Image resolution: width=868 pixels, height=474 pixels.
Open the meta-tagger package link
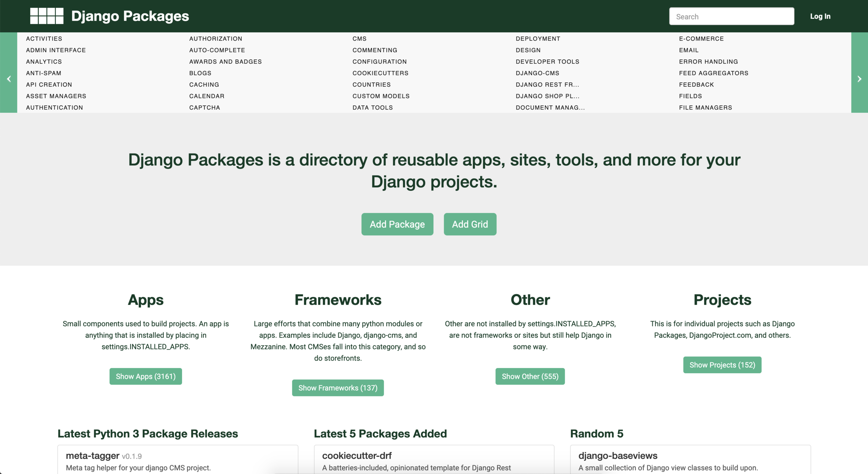(93, 456)
